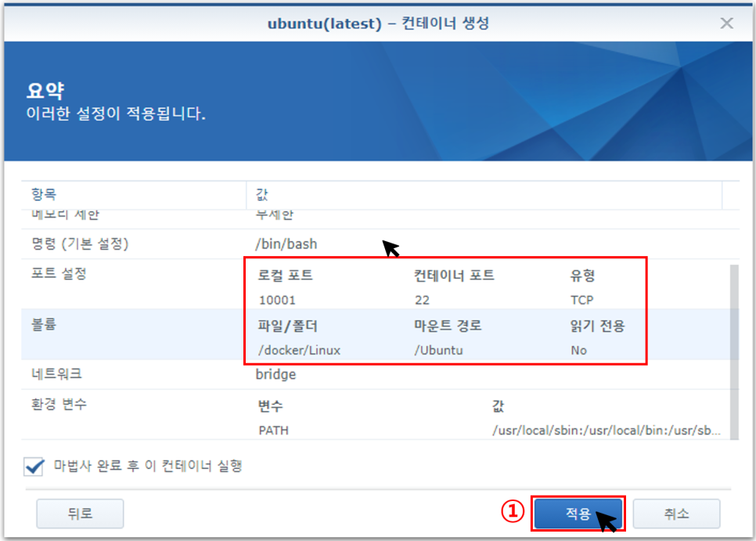Select the 네트워크 row label
The width and height of the screenshot is (756, 541).
coord(56,373)
